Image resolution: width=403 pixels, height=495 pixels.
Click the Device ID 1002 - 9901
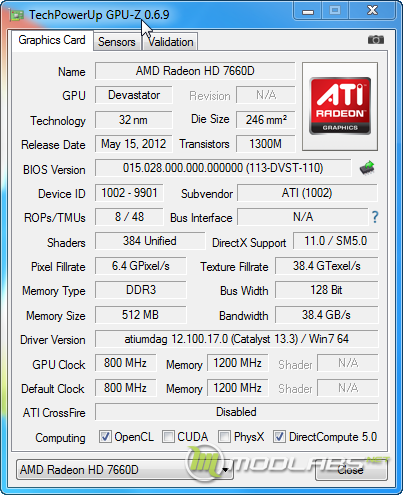tap(129, 193)
